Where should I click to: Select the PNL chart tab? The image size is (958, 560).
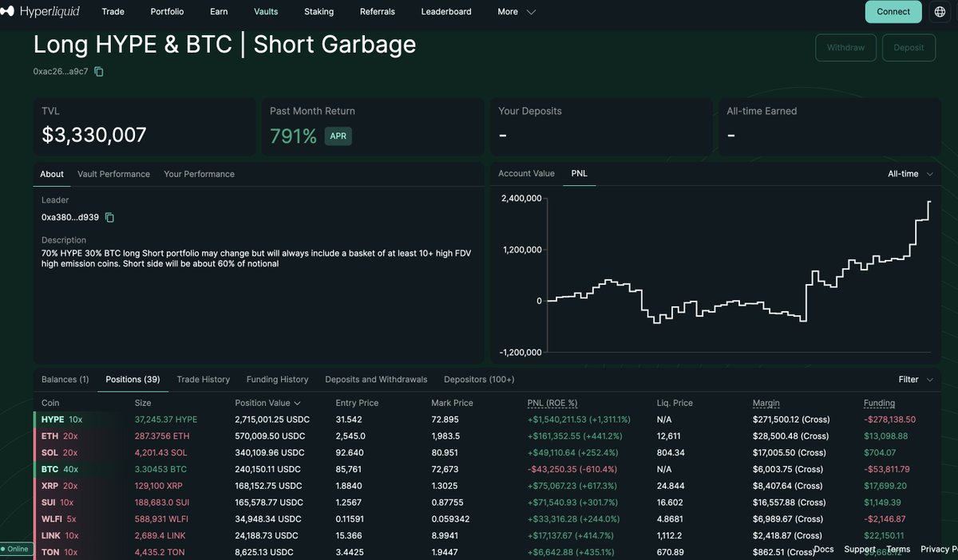pos(579,173)
